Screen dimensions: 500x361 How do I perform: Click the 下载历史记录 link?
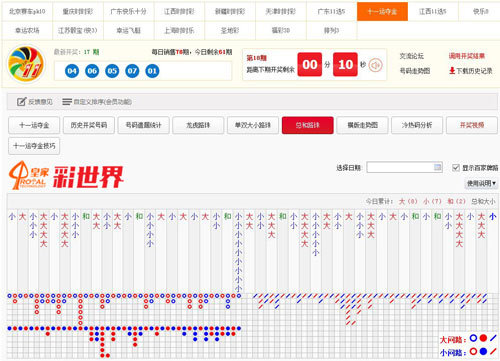coord(474,71)
